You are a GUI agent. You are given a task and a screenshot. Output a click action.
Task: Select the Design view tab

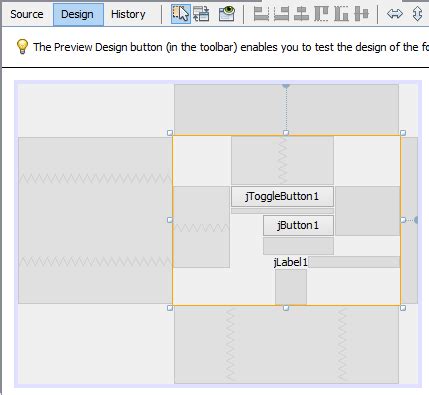click(77, 14)
